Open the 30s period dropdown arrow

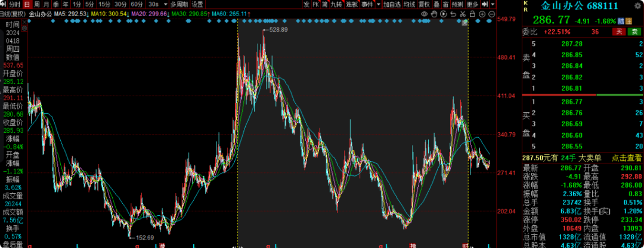165,4
